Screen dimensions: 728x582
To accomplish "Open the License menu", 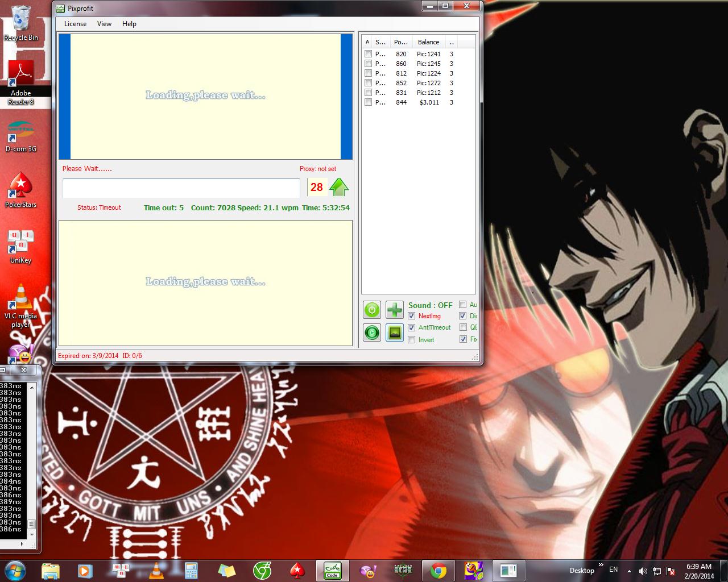I will [x=75, y=24].
